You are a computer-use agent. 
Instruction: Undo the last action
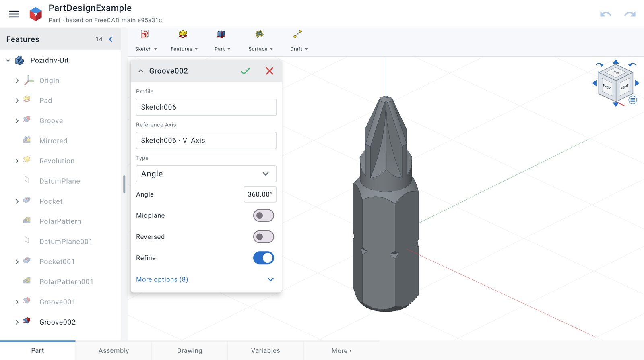click(x=605, y=14)
